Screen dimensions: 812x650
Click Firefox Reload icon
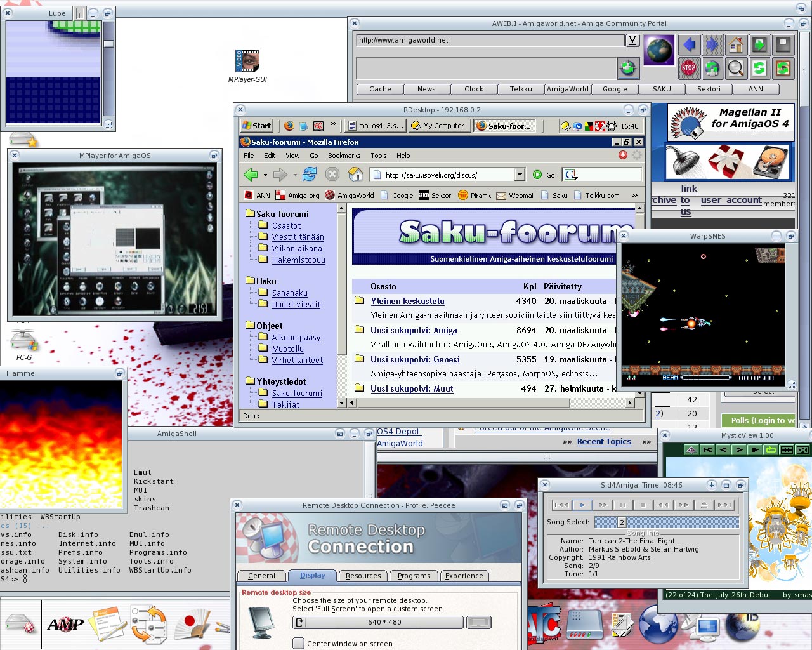(310, 175)
